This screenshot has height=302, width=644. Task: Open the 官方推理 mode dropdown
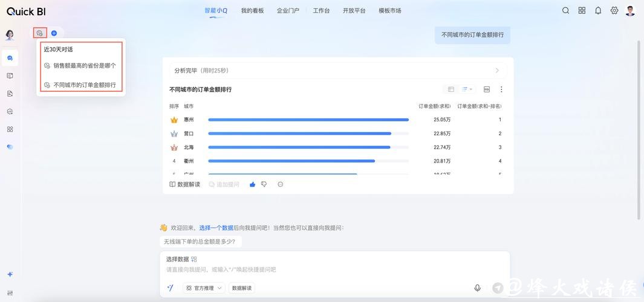(204, 288)
